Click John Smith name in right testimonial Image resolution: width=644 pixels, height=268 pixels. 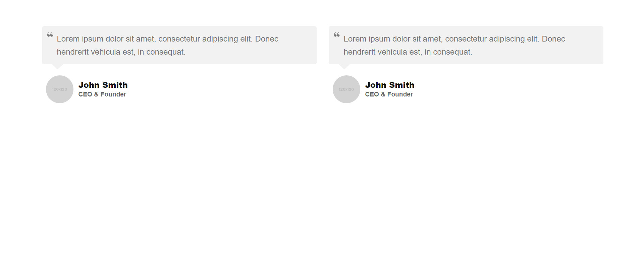390,85
